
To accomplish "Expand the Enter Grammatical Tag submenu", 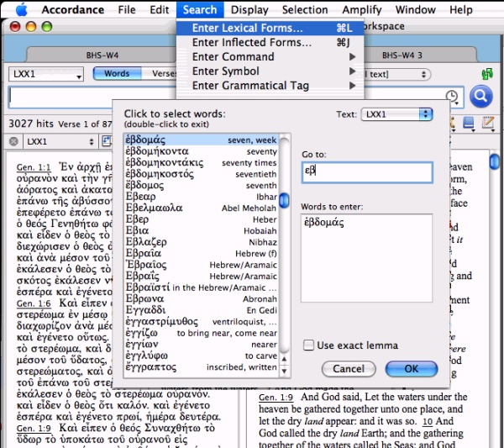I will point(270,86).
